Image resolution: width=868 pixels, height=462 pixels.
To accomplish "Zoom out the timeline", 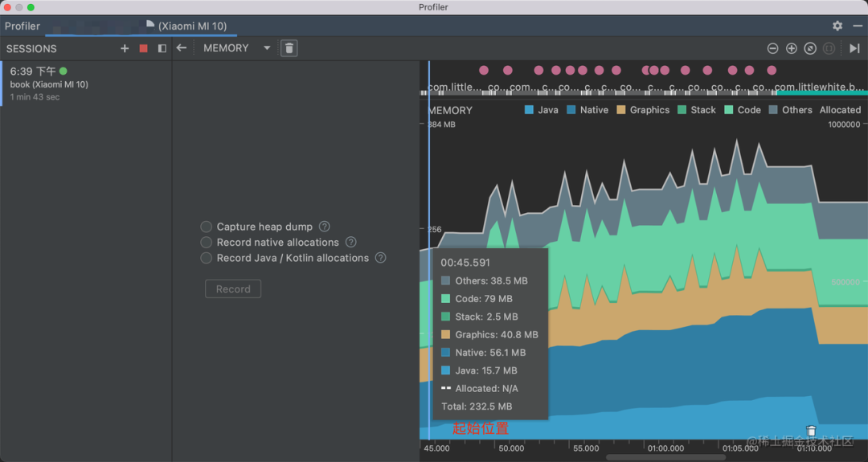I will [x=773, y=49].
